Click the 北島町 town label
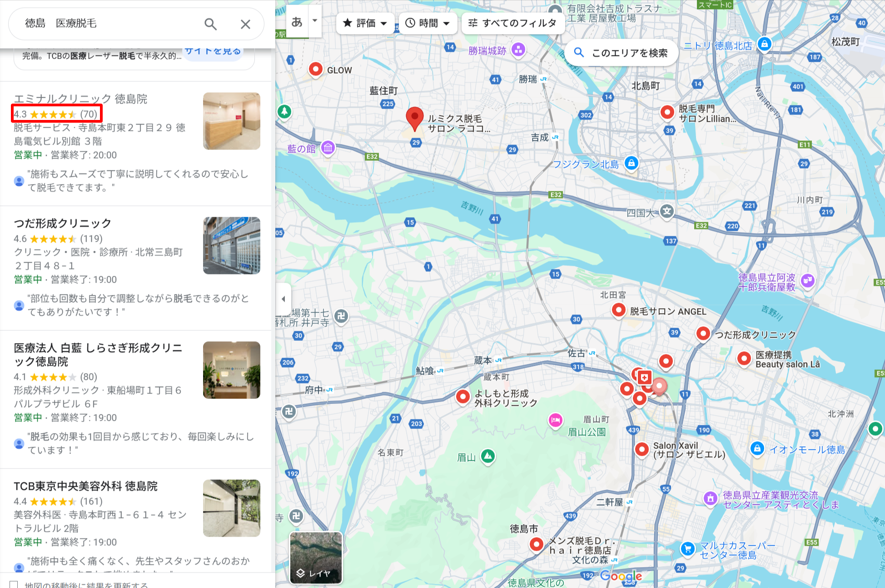 click(x=646, y=85)
